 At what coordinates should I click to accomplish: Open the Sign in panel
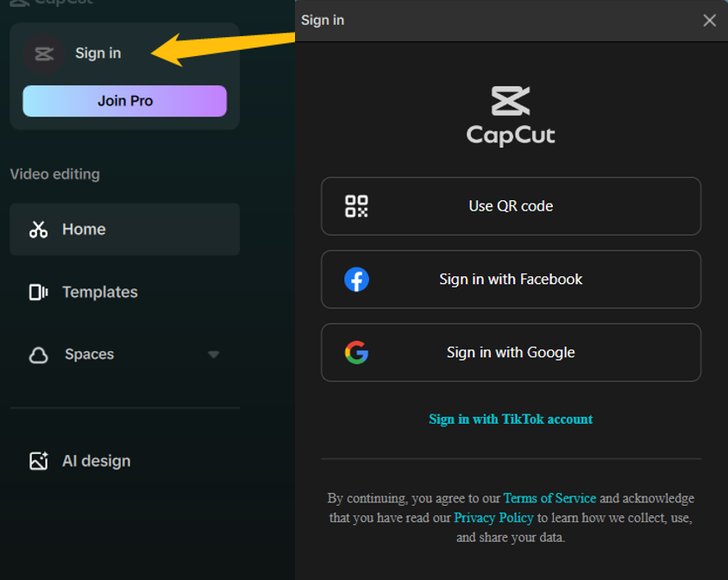(x=97, y=53)
